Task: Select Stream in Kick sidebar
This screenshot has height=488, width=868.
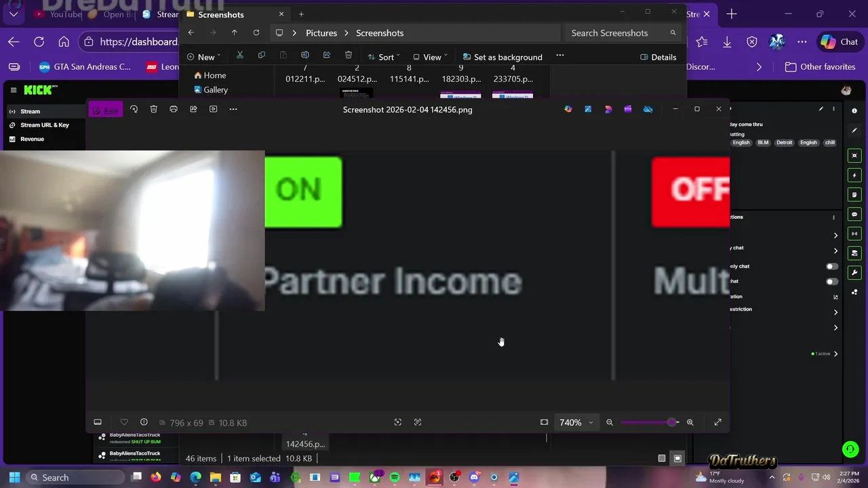Action: tap(45, 111)
